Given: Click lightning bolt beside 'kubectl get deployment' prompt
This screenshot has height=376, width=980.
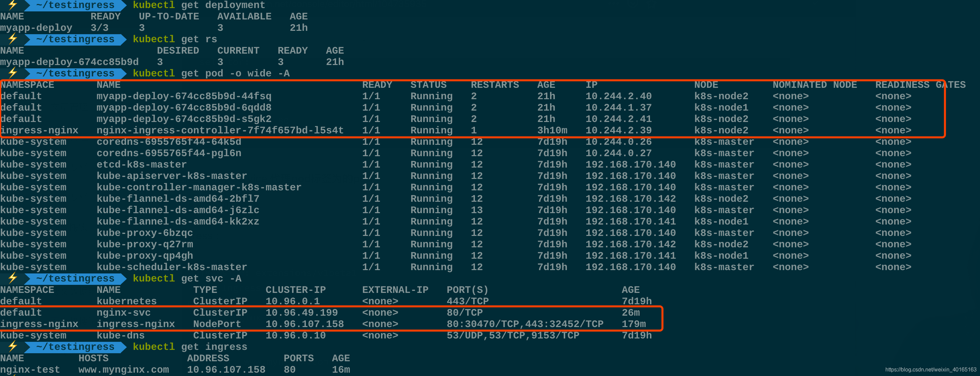Looking at the screenshot, I should 12,5.
